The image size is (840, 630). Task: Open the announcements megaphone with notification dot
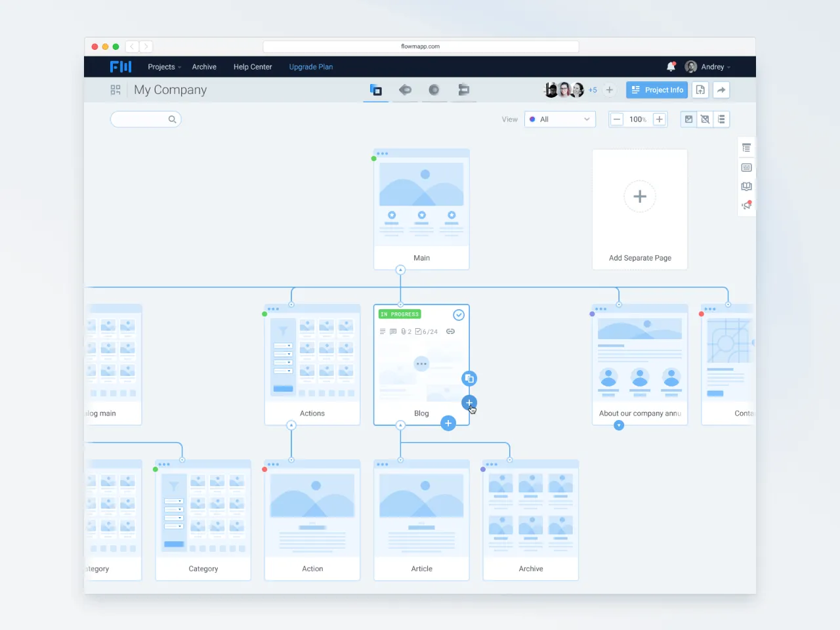pos(745,205)
